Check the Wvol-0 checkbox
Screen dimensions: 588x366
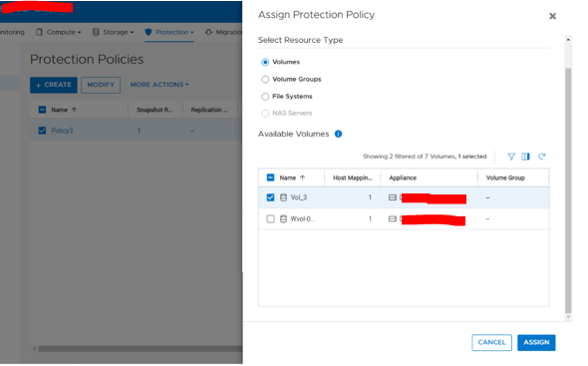point(270,218)
